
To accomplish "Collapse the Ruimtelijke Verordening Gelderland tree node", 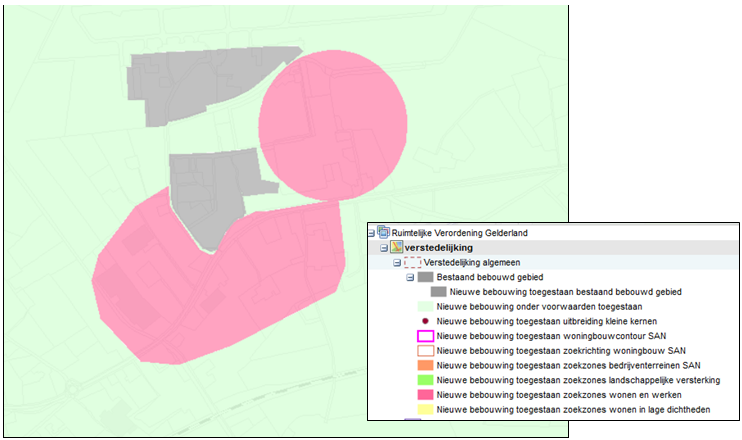I will click(371, 233).
